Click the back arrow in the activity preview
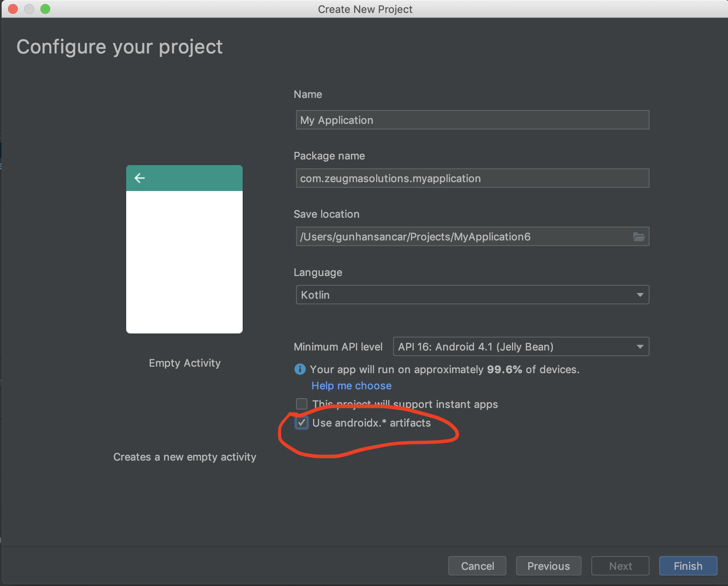Viewport: 728px width, 586px height. tap(140, 178)
